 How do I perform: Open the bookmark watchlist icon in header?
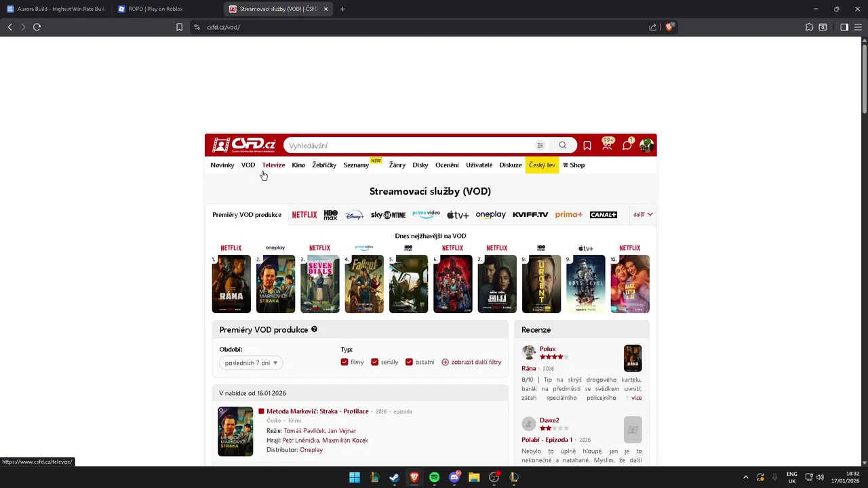(587, 145)
